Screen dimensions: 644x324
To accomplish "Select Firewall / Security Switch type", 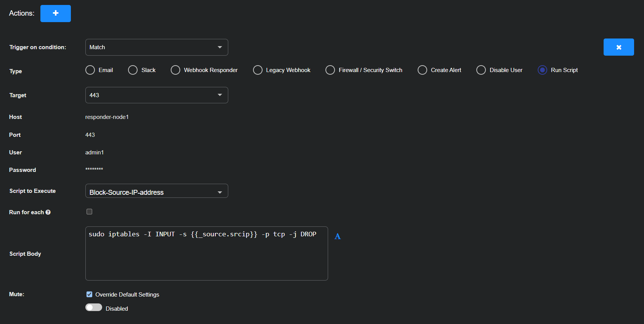I will coord(330,70).
